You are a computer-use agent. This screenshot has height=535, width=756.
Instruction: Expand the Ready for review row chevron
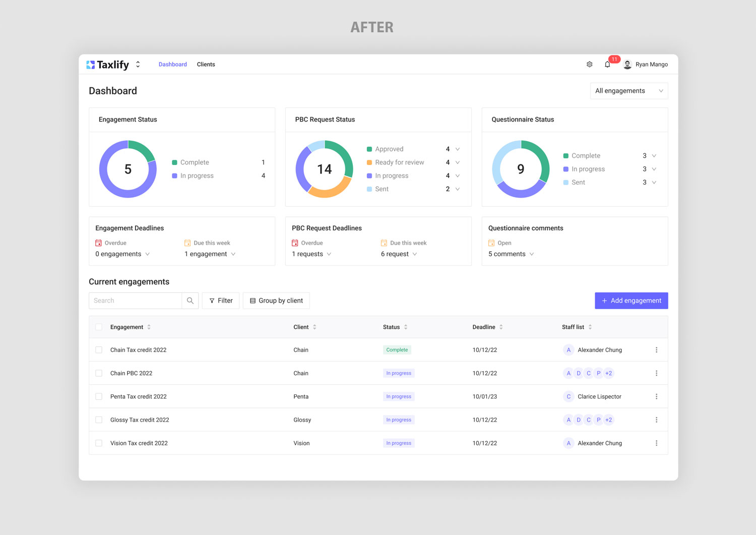point(458,162)
